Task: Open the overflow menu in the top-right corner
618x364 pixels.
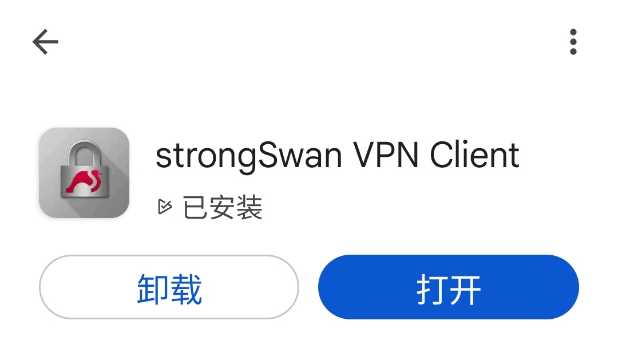Action: [573, 41]
